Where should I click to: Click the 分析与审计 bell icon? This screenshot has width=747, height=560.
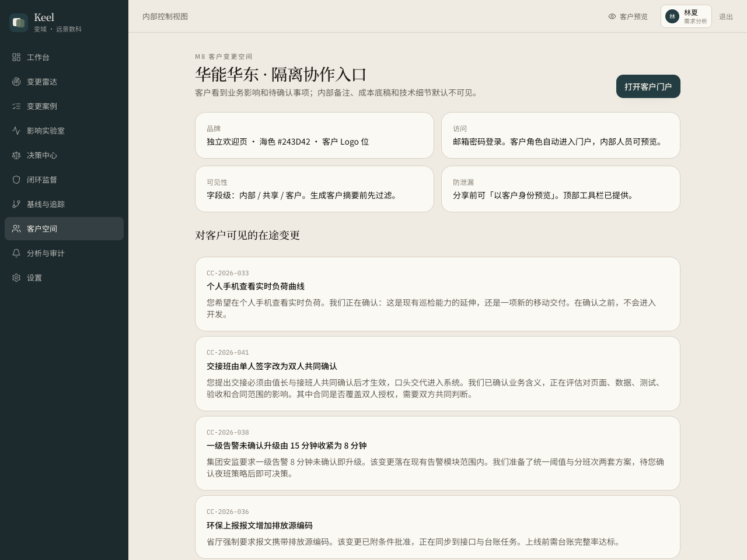[16, 253]
